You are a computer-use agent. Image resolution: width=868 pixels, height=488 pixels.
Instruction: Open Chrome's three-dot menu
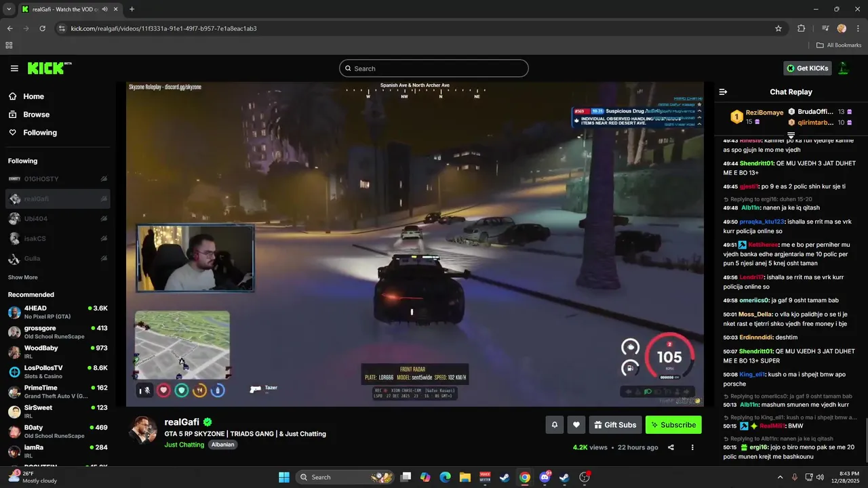[858, 28]
